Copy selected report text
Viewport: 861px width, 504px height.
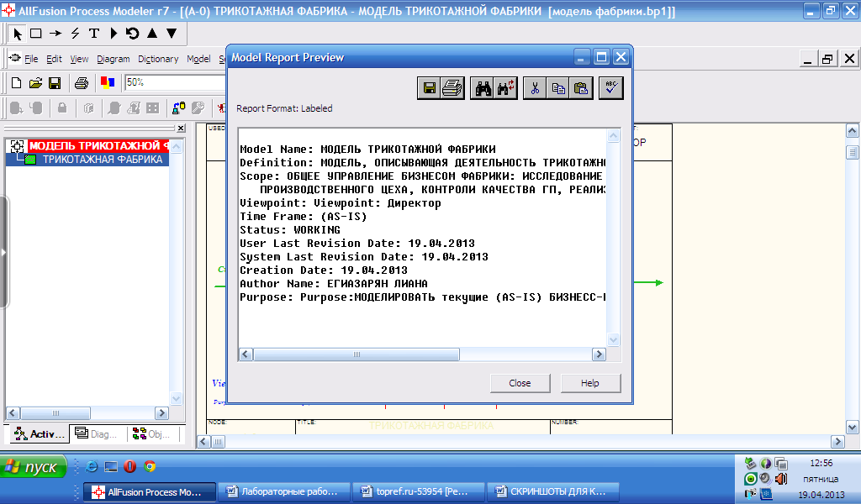pyautogui.click(x=558, y=88)
